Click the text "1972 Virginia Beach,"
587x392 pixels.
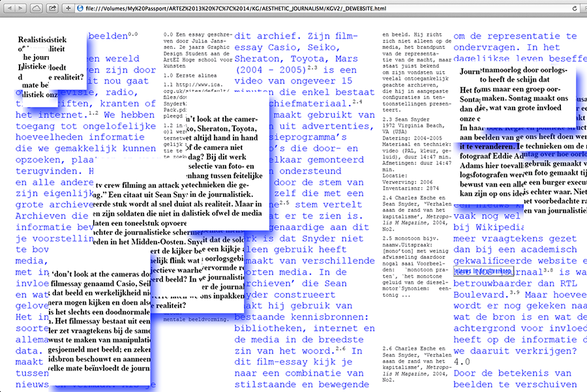(x=414, y=125)
